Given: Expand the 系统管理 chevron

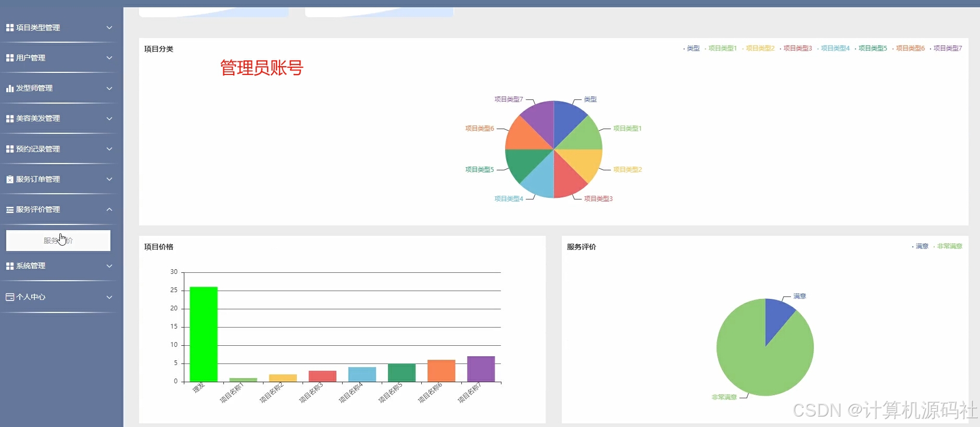Looking at the screenshot, I should point(109,266).
